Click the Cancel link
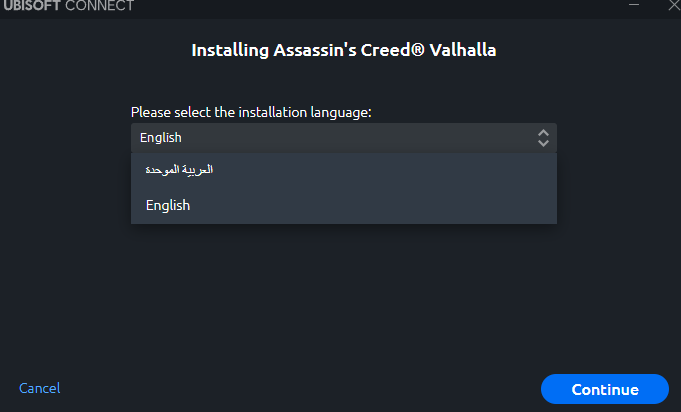 point(39,388)
